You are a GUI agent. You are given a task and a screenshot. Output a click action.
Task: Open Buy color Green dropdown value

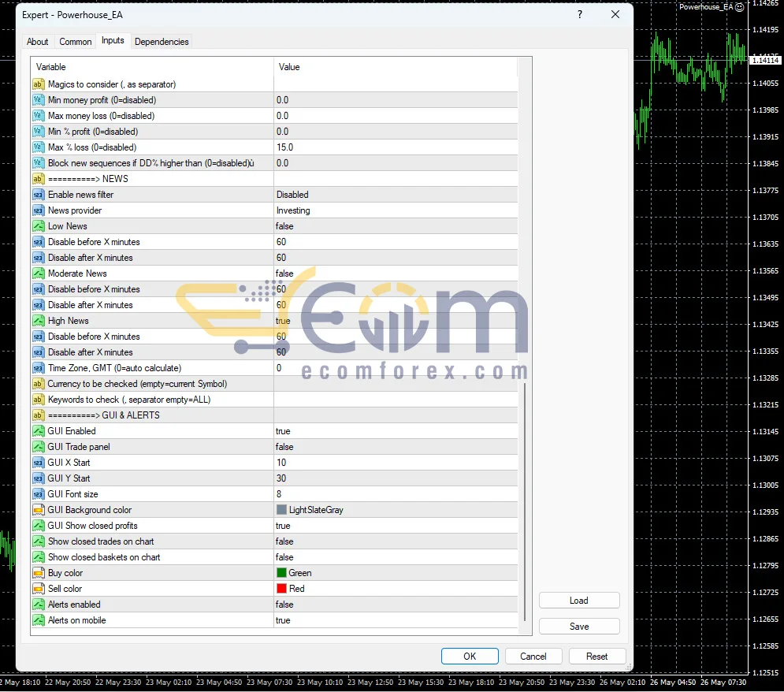pyautogui.click(x=396, y=573)
